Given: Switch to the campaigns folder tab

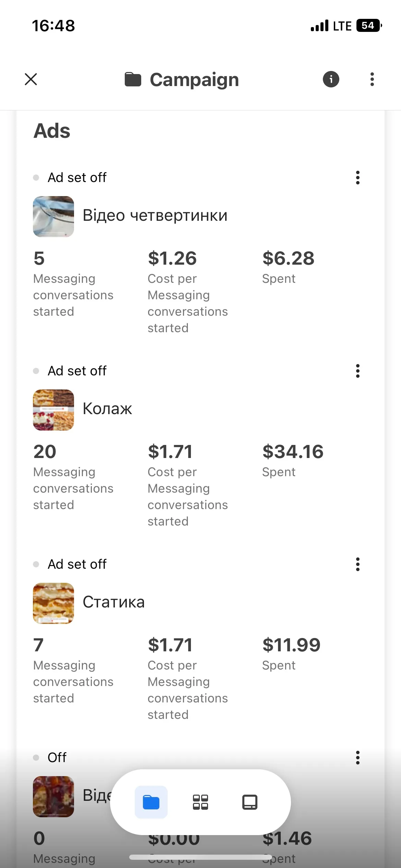Looking at the screenshot, I should pyautogui.click(x=151, y=802).
